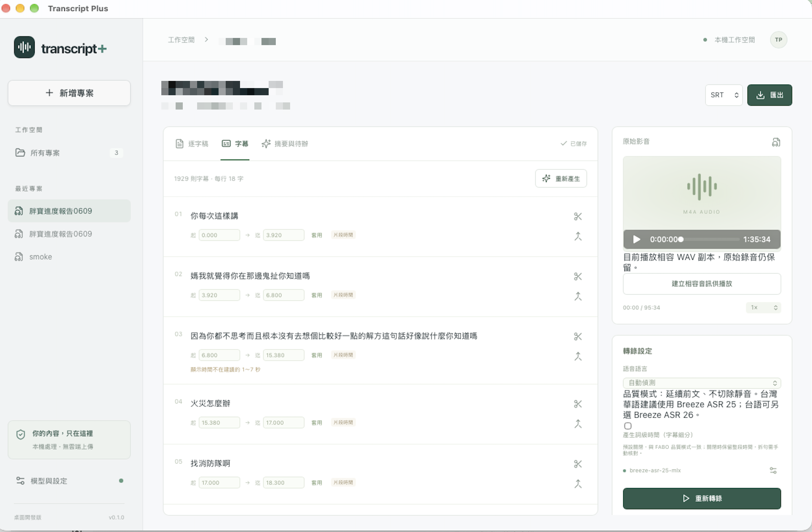The height and width of the screenshot is (532, 812).
Task: Click the subtitle text 火災怎麼辦
Action: (210, 403)
